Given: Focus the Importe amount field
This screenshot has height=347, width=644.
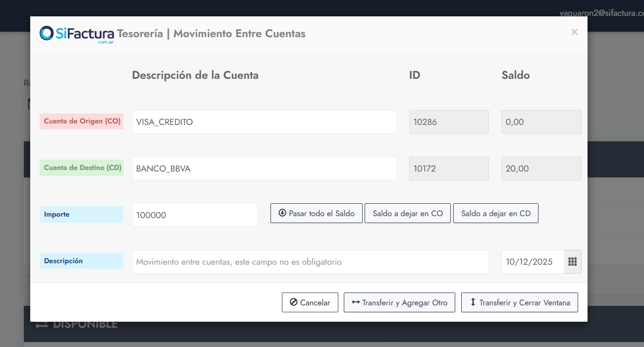Looking at the screenshot, I should point(195,215).
